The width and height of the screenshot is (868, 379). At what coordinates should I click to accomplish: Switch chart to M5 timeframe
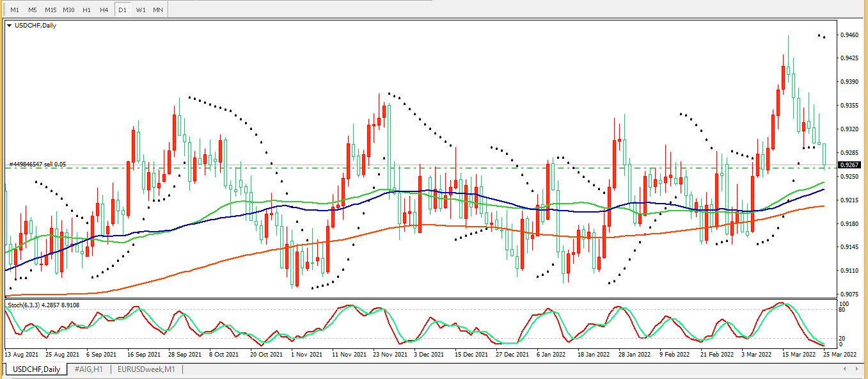tap(33, 10)
